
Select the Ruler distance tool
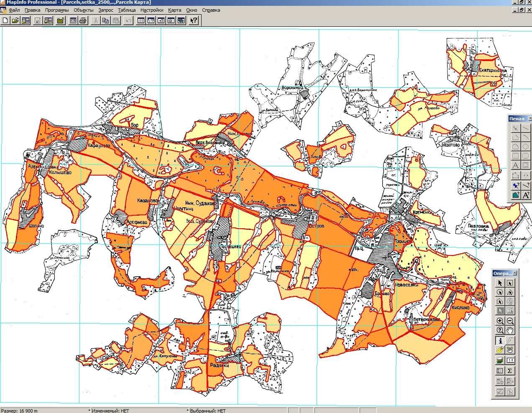(510, 360)
